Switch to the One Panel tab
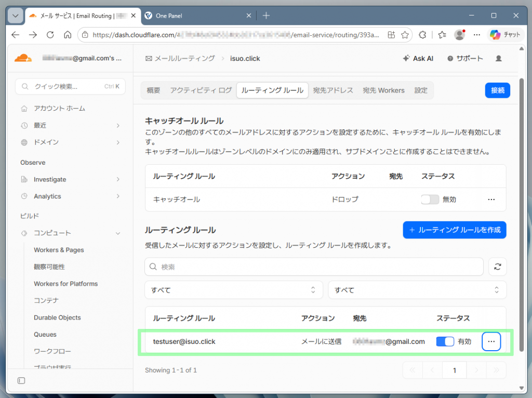This screenshot has height=398, width=532. (x=197, y=16)
